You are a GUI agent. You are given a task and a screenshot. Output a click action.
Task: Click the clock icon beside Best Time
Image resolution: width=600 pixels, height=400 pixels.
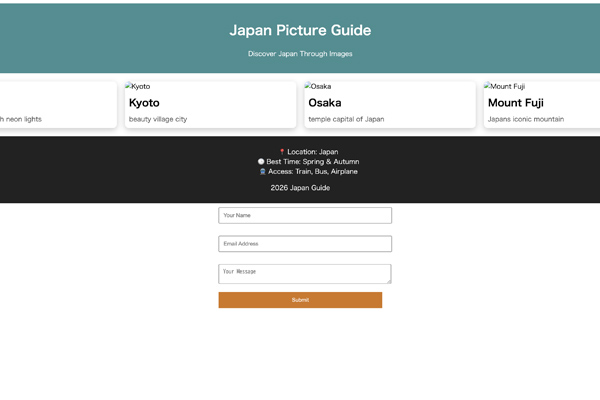pyautogui.click(x=261, y=162)
